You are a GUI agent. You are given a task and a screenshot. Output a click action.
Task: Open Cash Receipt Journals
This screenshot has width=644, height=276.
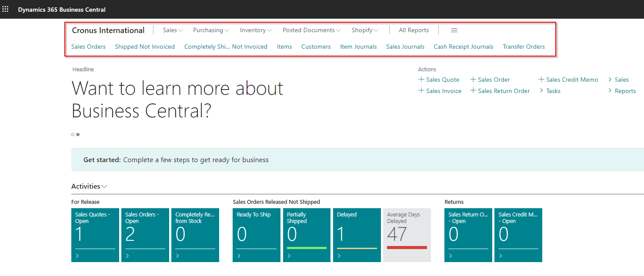(x=464, y=47)
